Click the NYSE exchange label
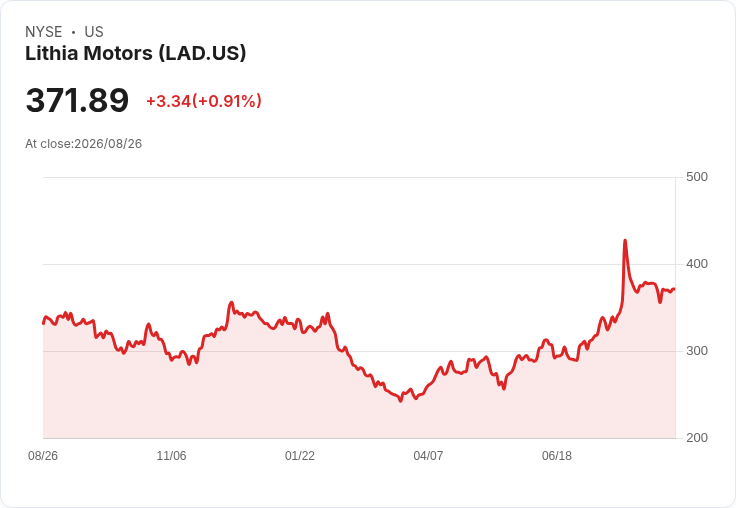 (44, 32)
